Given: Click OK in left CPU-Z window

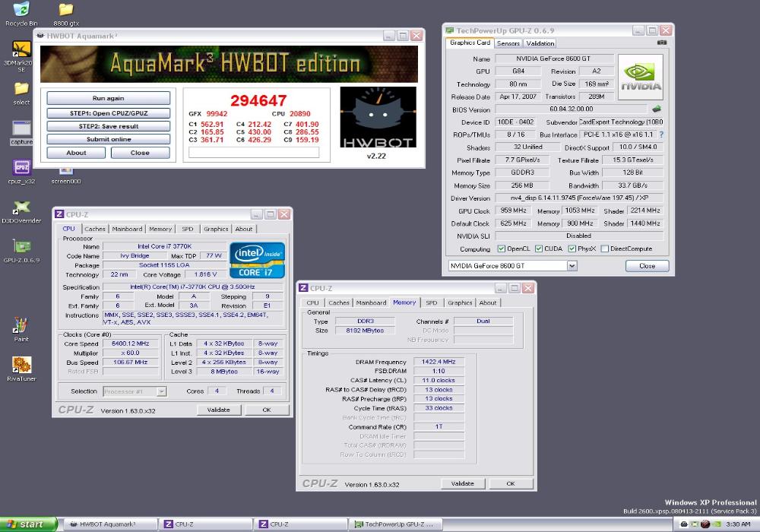Looking at the screenshot, I should click(x=267, y=410).
